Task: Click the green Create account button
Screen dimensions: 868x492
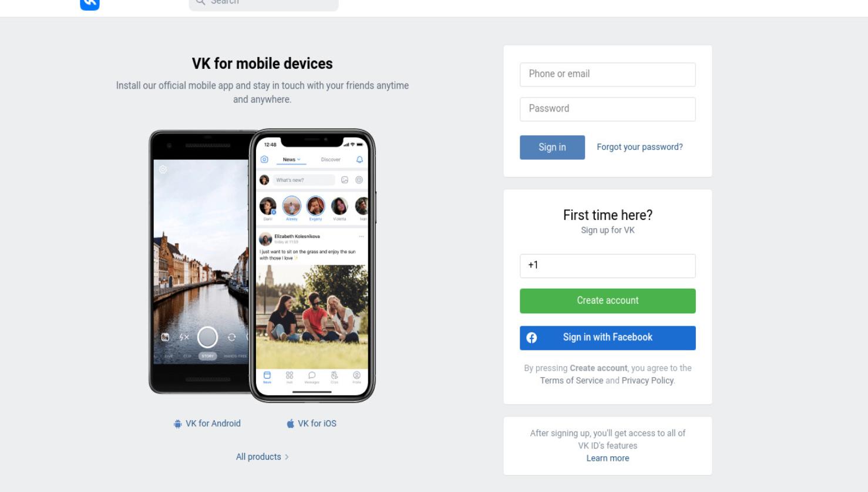Action: point(608,301)
